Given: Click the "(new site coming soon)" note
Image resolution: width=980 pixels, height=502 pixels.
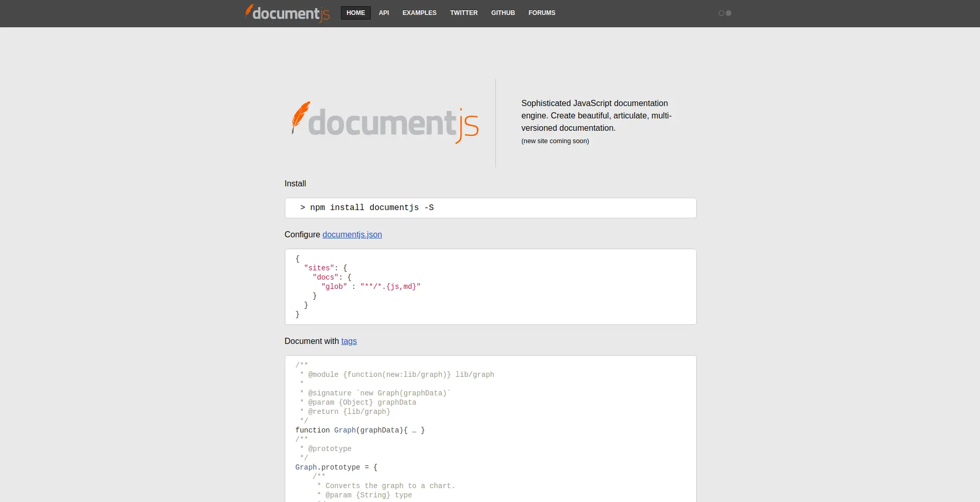Looking at the screenshot, I should tap(555, 141).
